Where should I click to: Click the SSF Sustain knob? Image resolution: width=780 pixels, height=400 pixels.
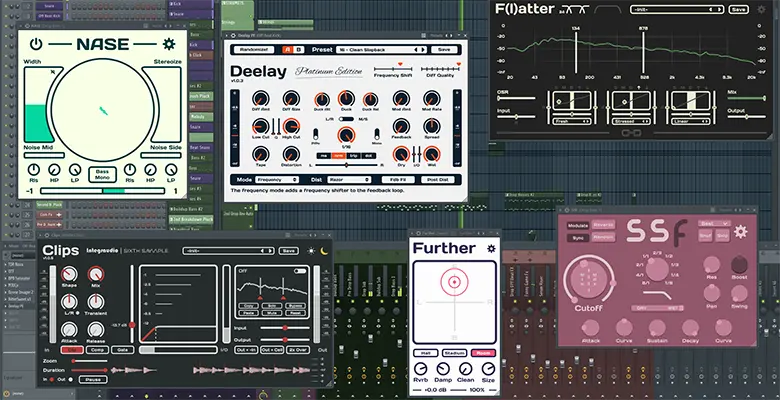(657, 328)
